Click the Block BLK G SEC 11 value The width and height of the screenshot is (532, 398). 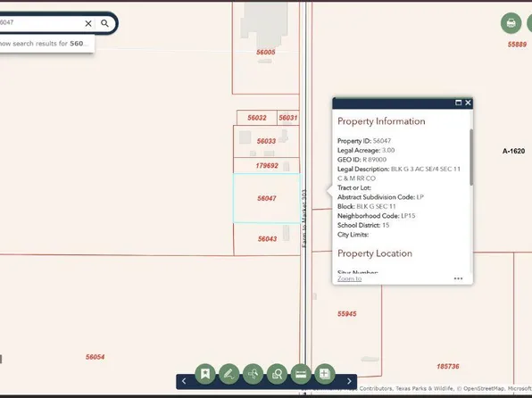point(377,206)
